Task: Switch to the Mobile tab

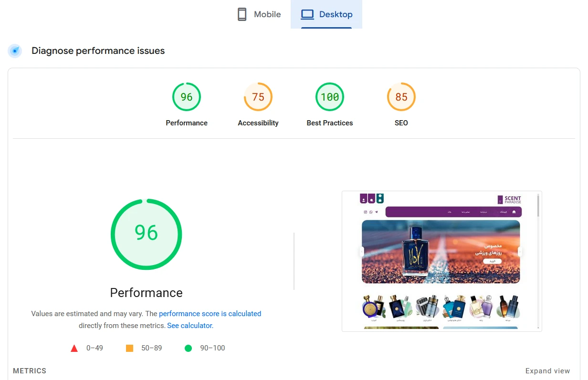Action: click(260, 14)
